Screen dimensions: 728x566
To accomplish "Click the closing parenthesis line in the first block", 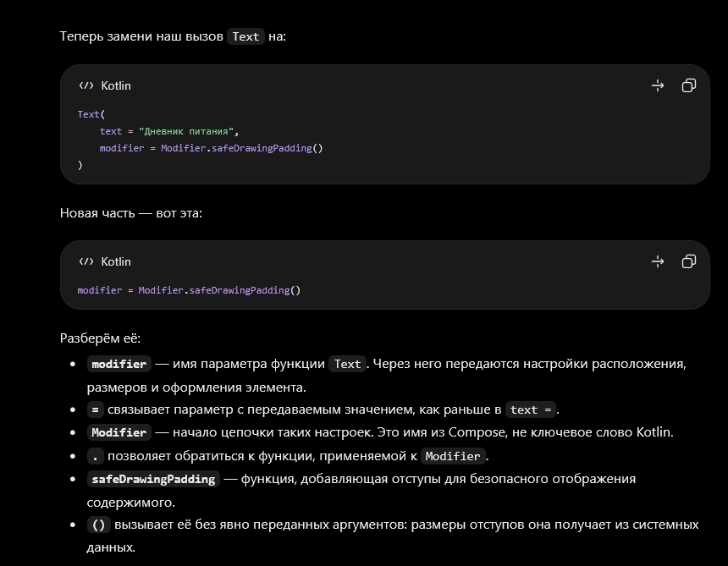I will point(80,165).
